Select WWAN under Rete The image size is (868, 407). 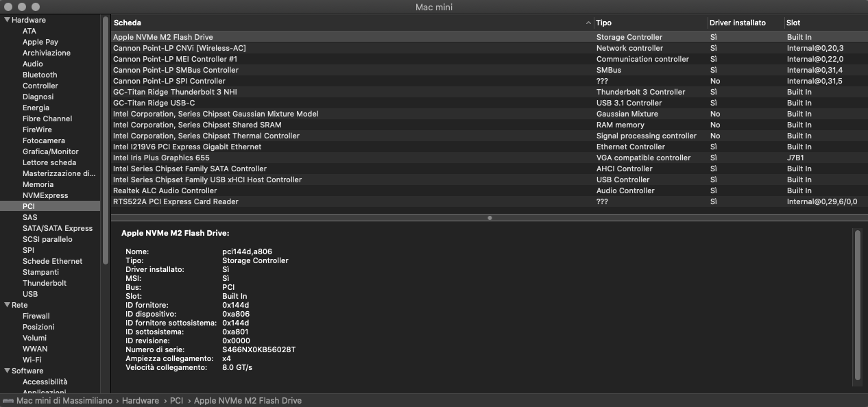pyautogui.click(x=35, y=349)
